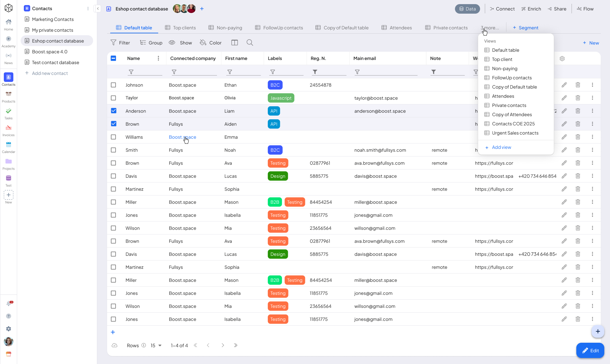This screenshot has width=610, height=364.
Task: Click the column layout icon
Action: [234, 43]
